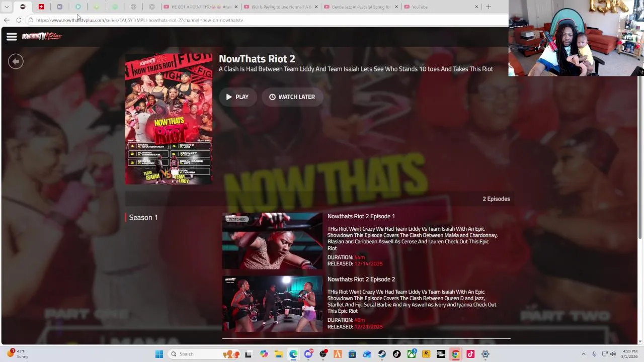Open Settings gear from the taskbar
The height and width of the screenshot is (362, 644).
click(485, 354)
